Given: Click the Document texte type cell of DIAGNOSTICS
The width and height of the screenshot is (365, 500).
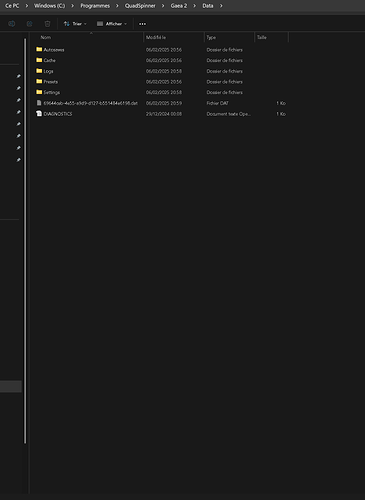Looking at the screenshot, I should [x=229, y=114].
